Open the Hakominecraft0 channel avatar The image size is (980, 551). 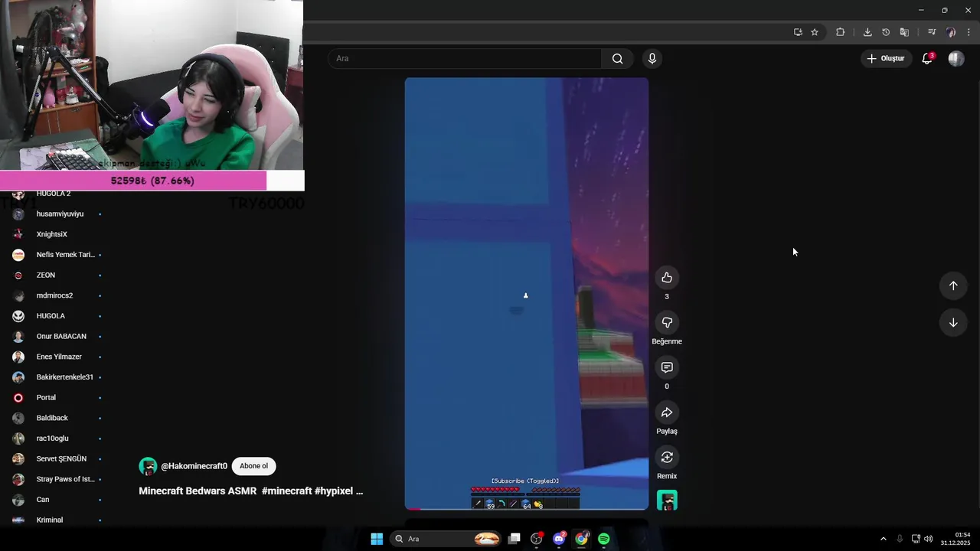(x=148, y=466)
